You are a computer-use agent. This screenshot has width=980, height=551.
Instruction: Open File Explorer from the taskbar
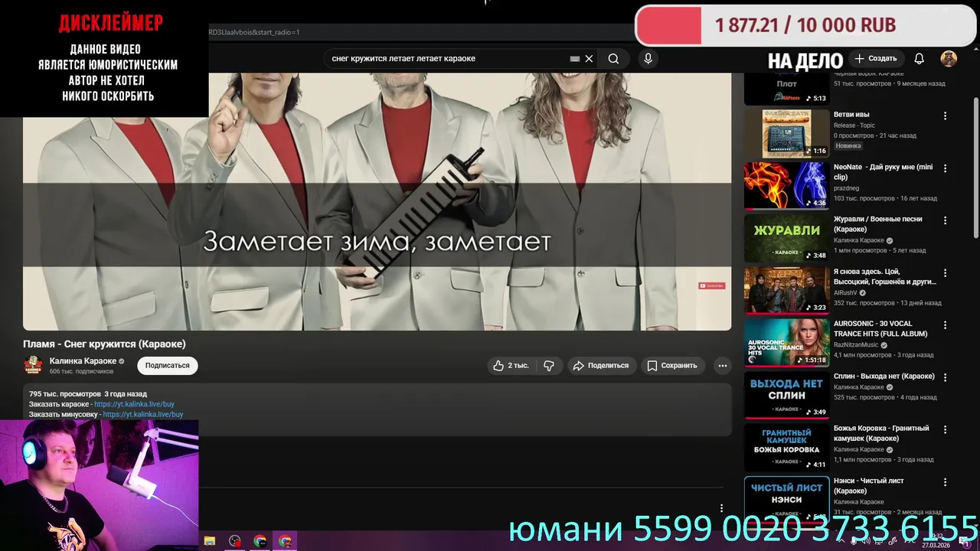tap(210, 541)
